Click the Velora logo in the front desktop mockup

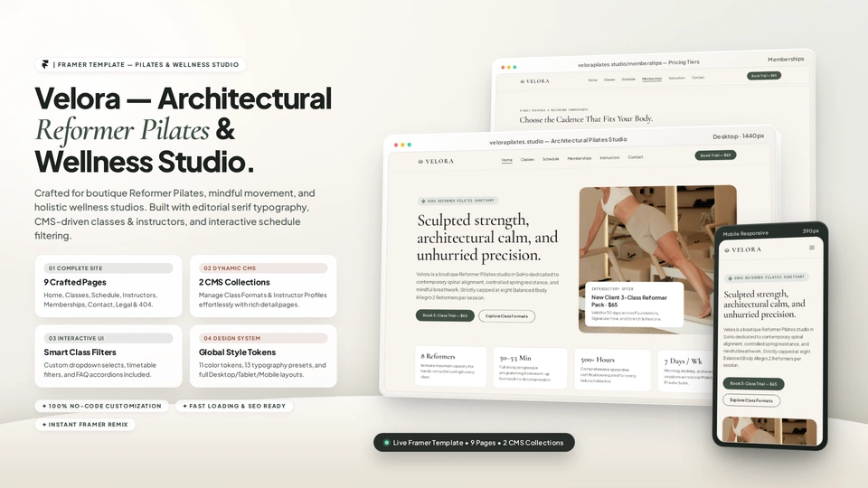click(x=436, y=162)
